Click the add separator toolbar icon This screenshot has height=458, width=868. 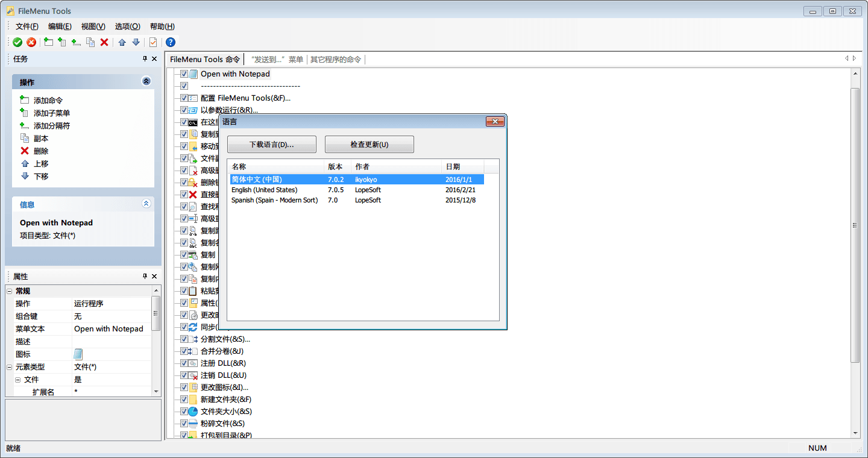pos(76,42)
